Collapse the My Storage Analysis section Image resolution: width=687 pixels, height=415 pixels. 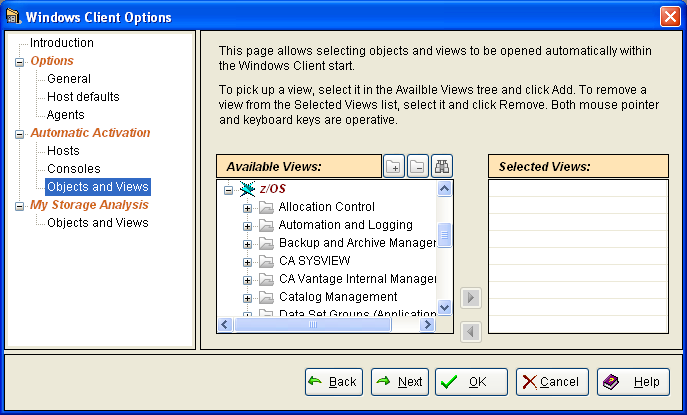(x=19, y=206)
